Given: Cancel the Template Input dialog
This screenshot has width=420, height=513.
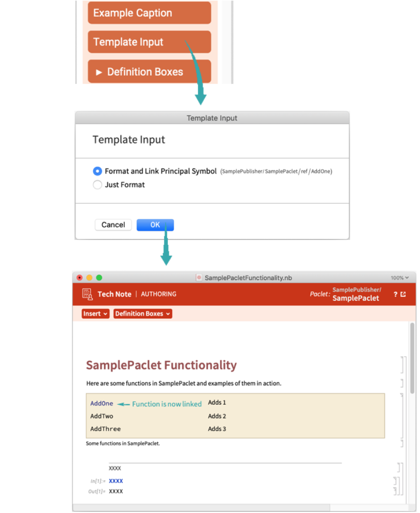Looking at the screenshot, I should pyautogui.click(x=113, y=225).
